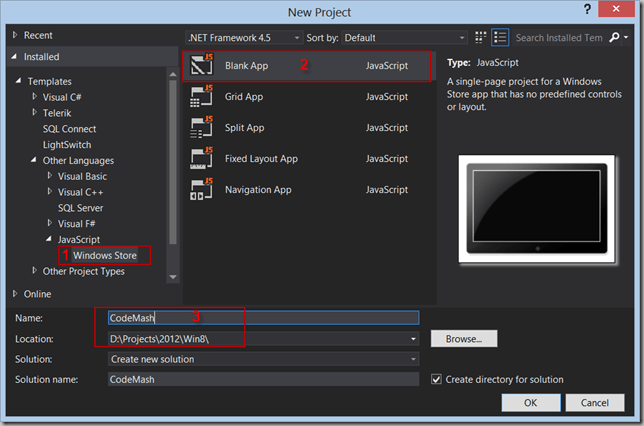Choose the Split App template icon
The image size is (644, 426).
tap(202, 127)
